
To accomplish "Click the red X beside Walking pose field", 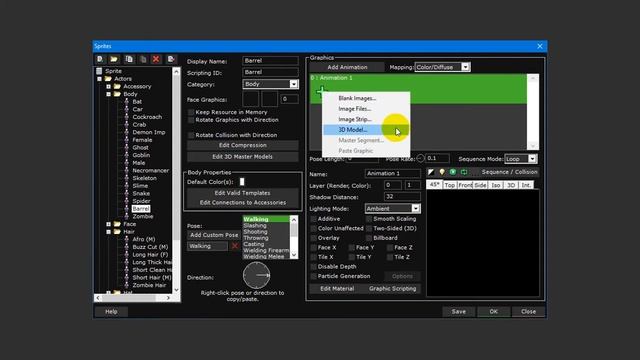I will tap(235, 246).
